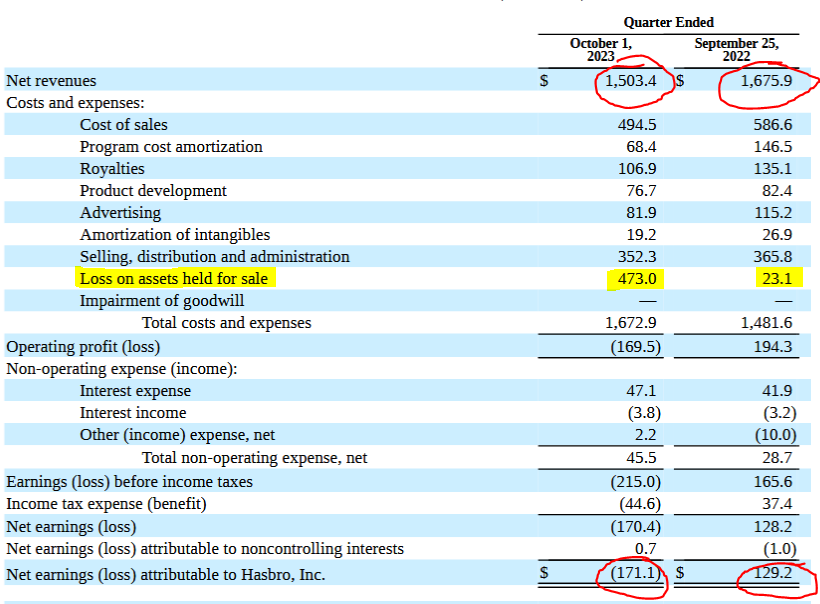Click the circled 129.2 net earnings figure
The height and width of the screenshot is (604, 820).
[x=772, y=574]
